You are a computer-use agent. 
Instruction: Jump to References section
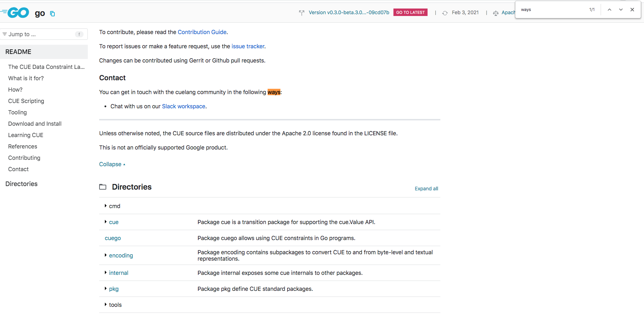(22, 146)
